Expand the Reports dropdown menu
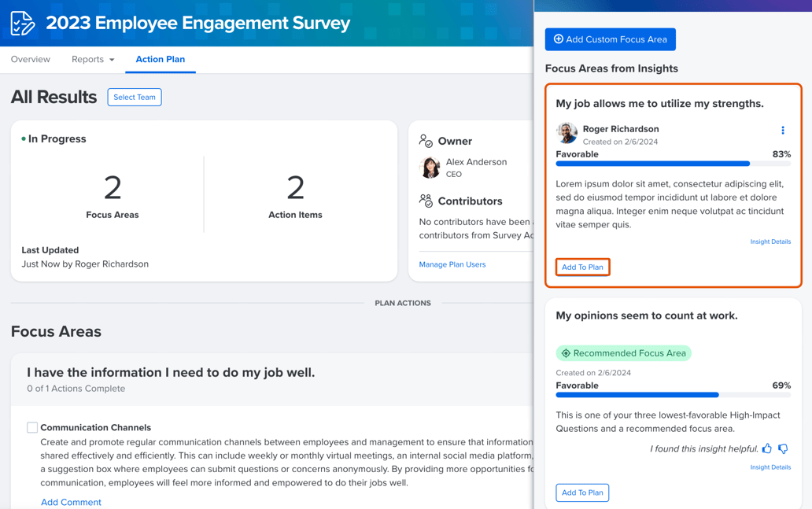 click(x=93, y=60)
